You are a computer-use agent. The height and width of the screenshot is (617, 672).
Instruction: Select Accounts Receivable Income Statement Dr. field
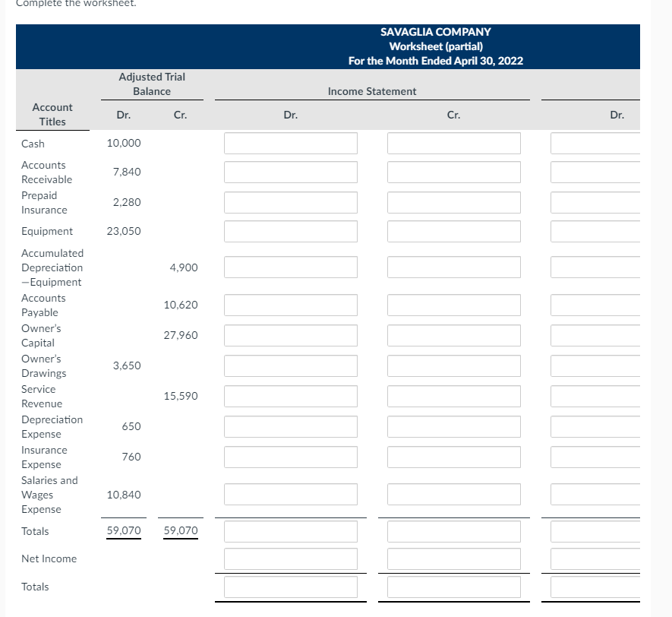[291, 172]
